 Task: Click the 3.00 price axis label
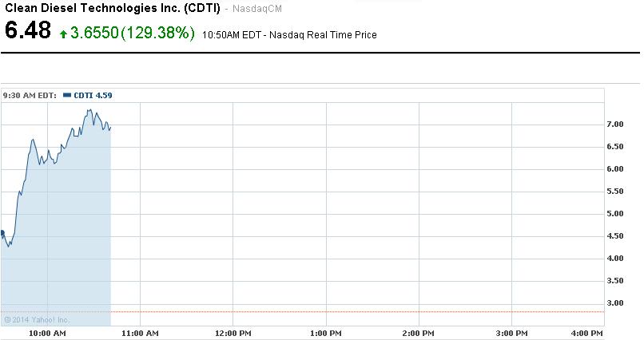click(x=615, y=303)
